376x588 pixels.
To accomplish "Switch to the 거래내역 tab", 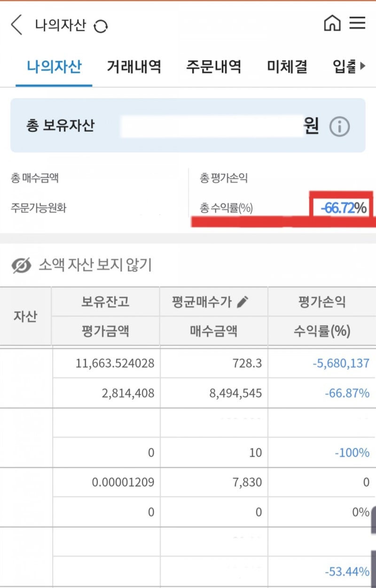I will [x=135, y=67].
